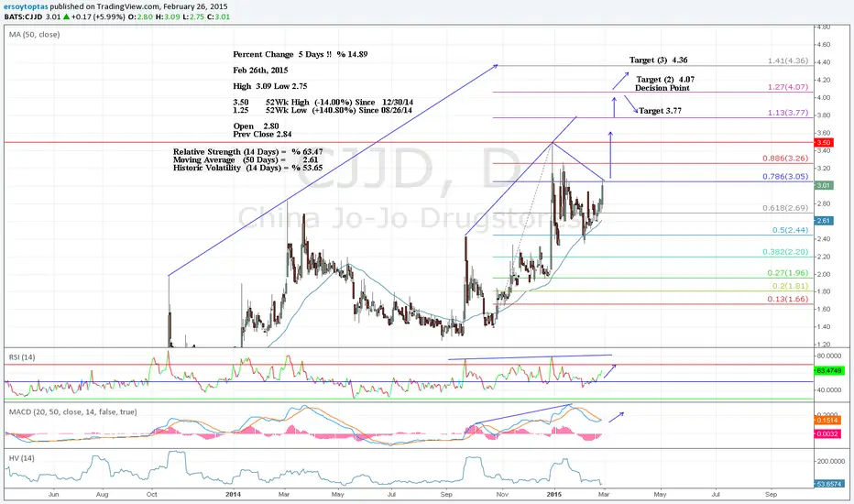Screen dimensions: 854x504
Task: Click the blue 2.61 moving average tag
Action: (823, 221)
